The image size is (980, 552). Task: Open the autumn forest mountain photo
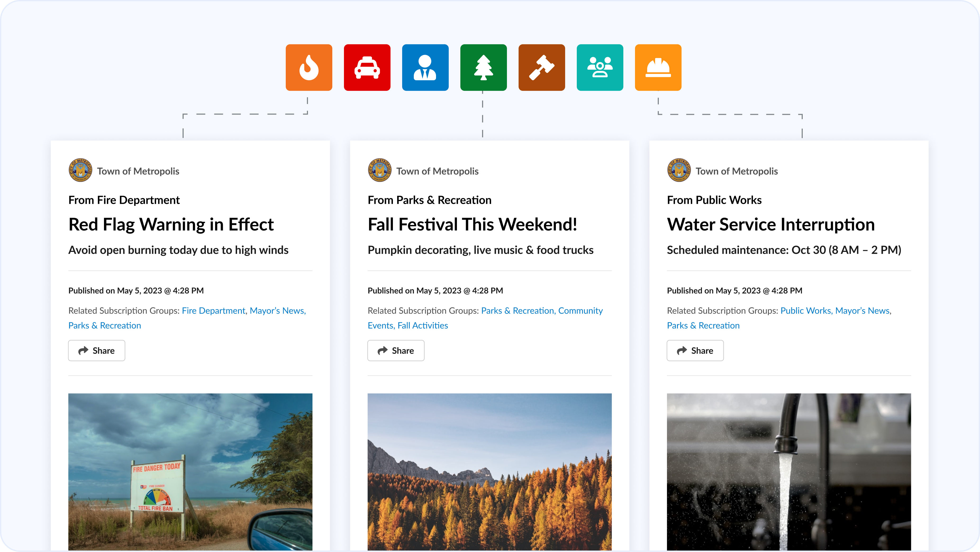(489, 472)
